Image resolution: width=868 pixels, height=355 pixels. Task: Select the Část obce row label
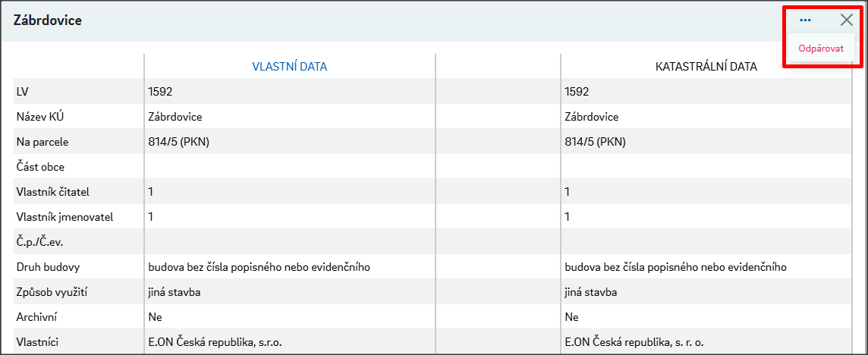click(x=40, y=167)
